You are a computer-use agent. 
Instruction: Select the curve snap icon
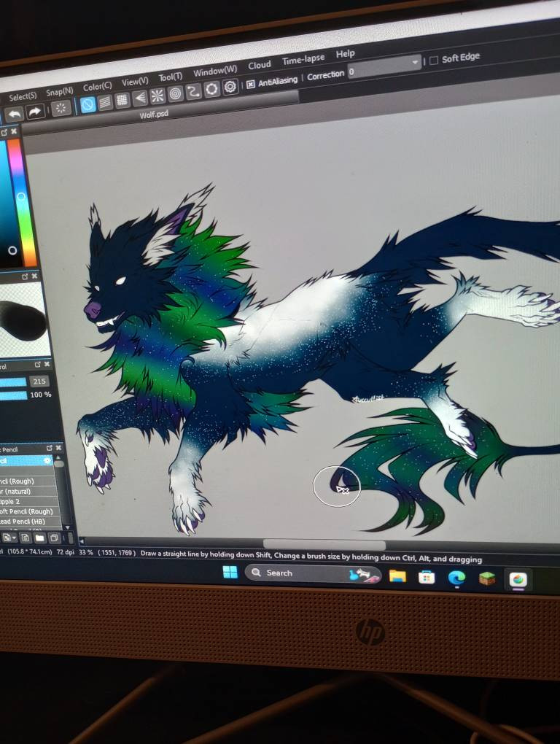tap(193, 92)
